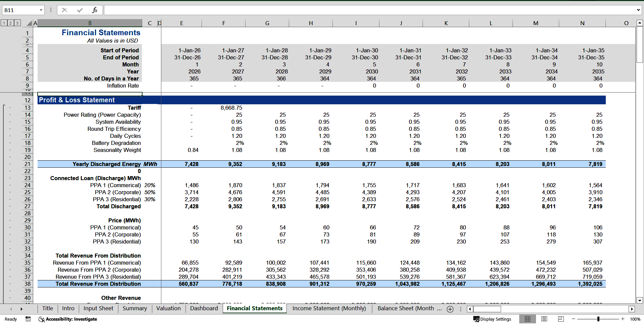Click horizontal scrollbar left arrow
This screenshot has height=324, width=644.
[x=470, y=309]
